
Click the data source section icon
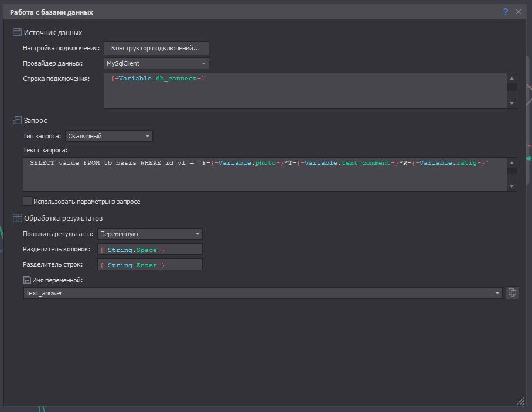(17, 33)
